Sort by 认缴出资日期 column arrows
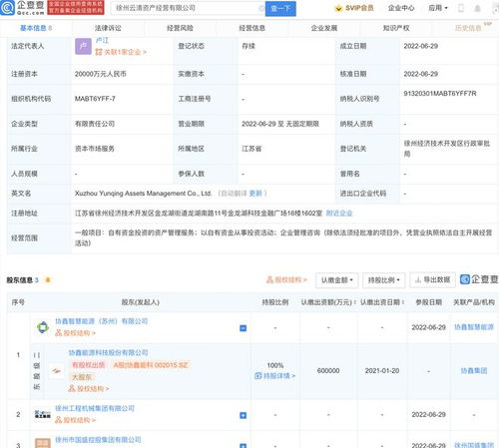 click(403, 302)
